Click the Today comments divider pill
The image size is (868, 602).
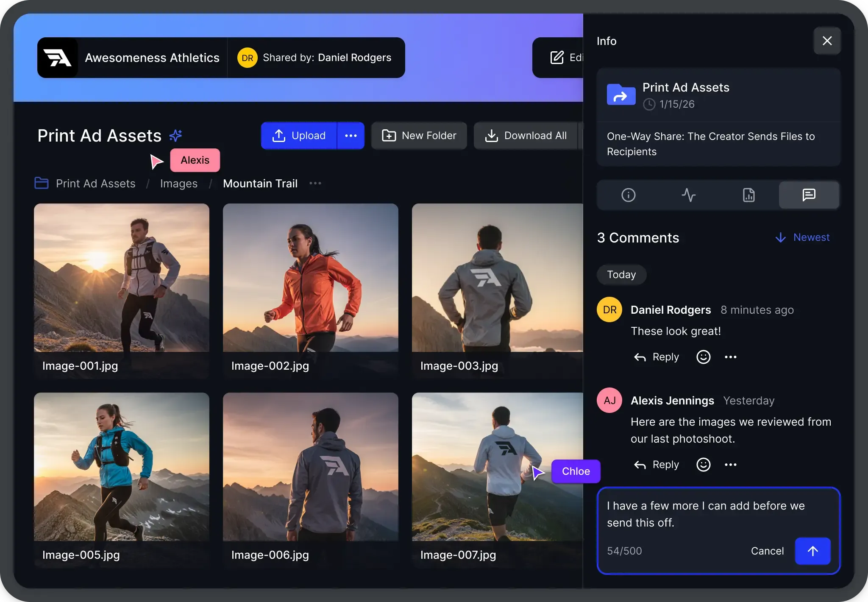coord(621,274)
